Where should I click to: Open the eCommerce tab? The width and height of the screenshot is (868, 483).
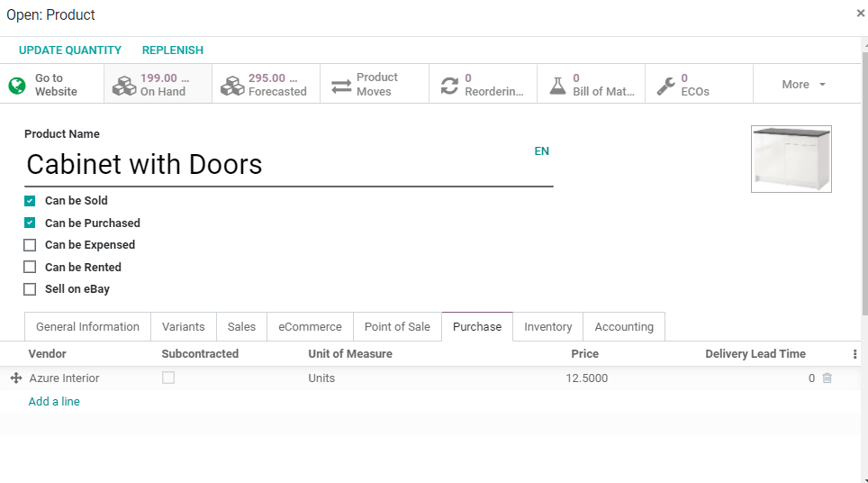(x=310, y=327)
